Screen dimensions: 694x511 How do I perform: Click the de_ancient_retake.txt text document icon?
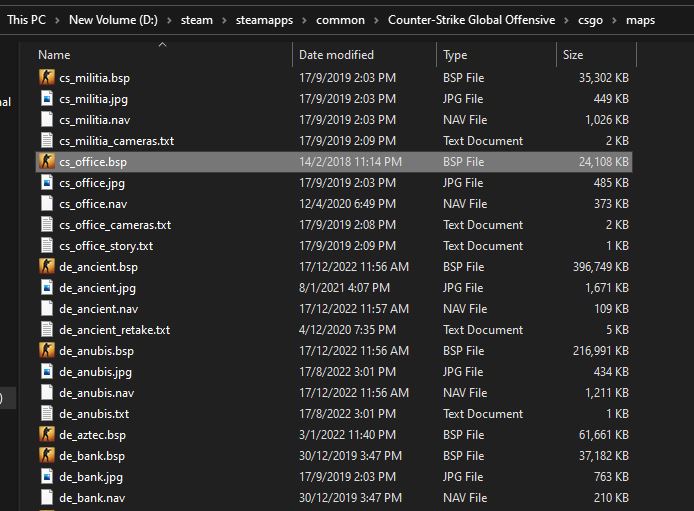tap(46, 330)
